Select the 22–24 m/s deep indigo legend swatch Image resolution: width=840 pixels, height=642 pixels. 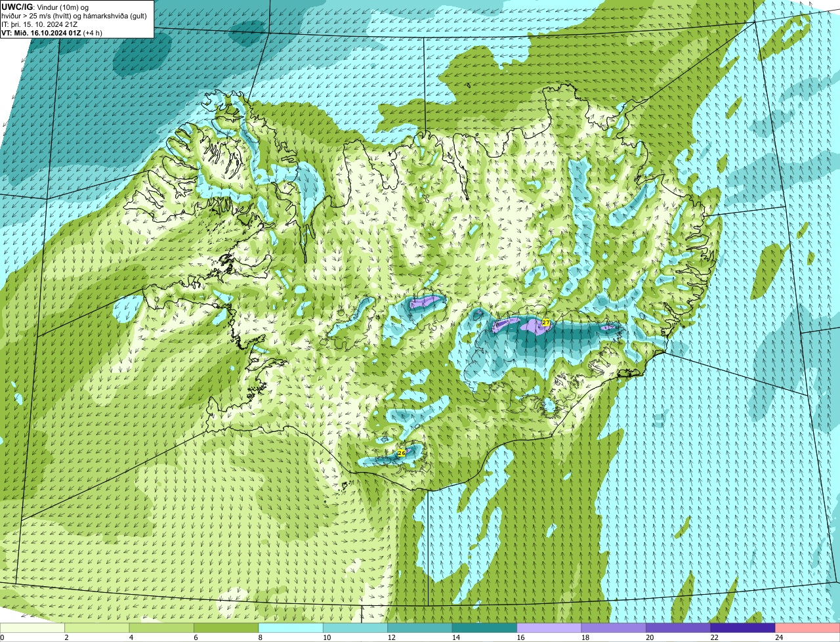tap(742, 628)
